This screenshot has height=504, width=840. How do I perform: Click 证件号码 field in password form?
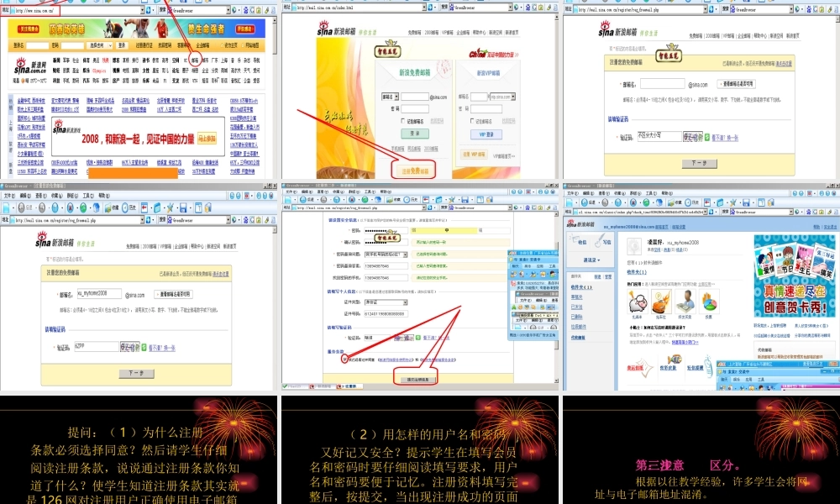point(386,314)
